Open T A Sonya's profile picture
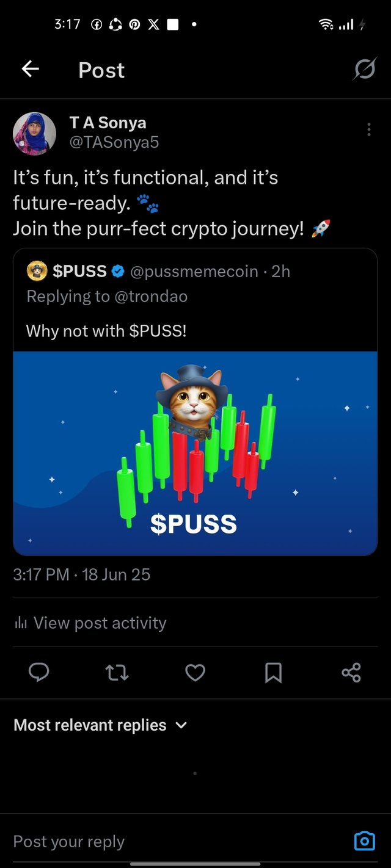Image resolution: width=391 pixels, height=868 pixels. tap(34, 134)
